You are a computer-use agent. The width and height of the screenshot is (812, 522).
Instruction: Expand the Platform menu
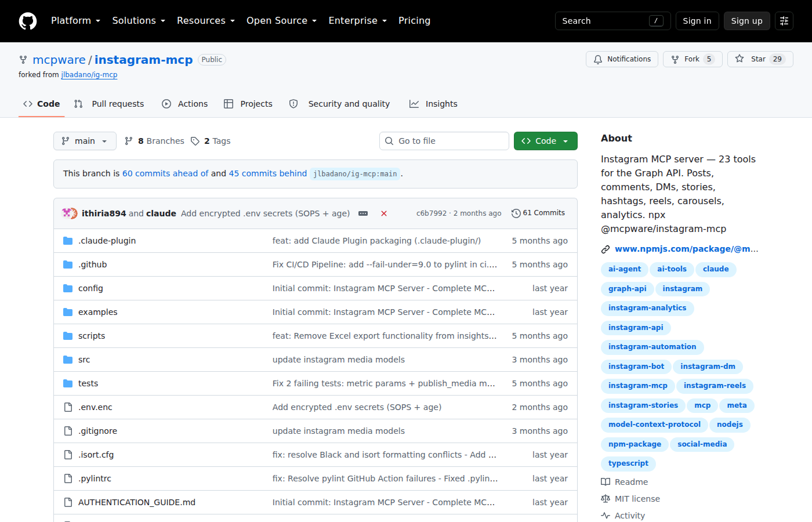75,21
